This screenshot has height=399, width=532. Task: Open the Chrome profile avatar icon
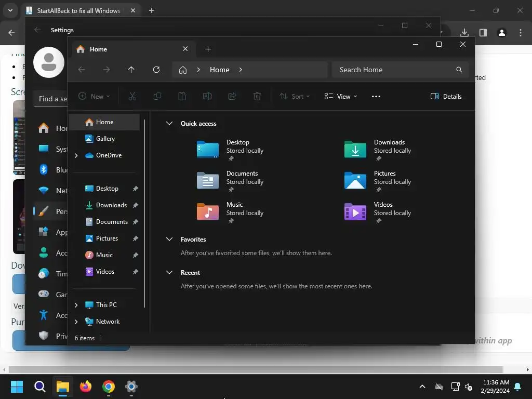pos(502,33)
